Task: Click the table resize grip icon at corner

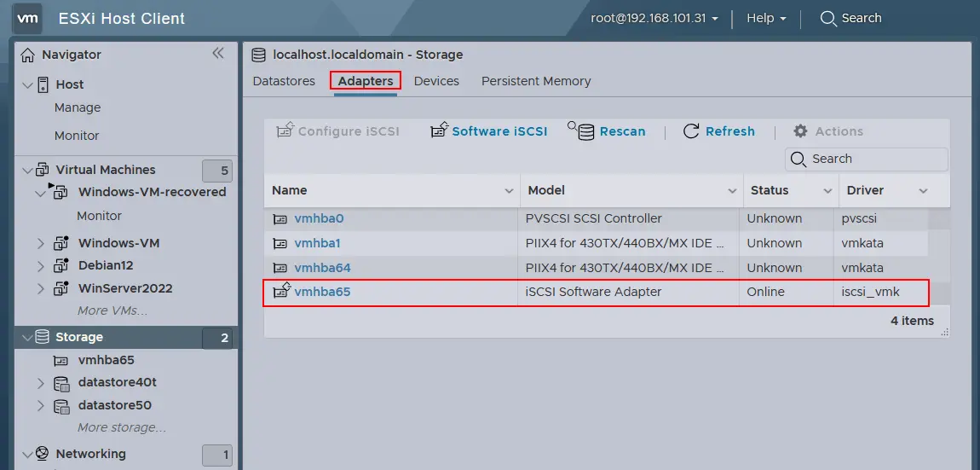Action: 944,332
